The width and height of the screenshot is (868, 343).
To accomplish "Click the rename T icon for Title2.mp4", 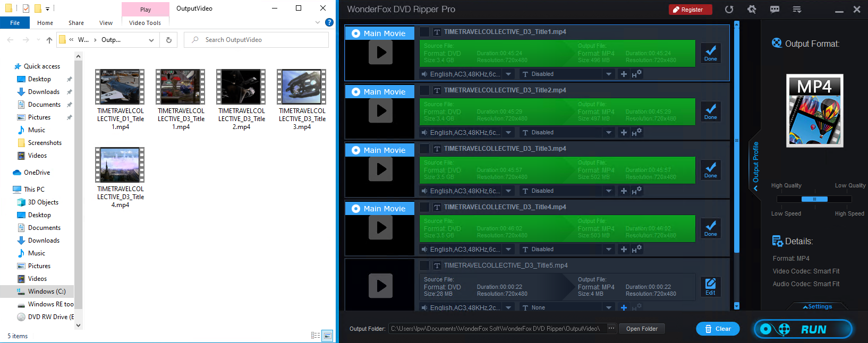I will (437, 90).
